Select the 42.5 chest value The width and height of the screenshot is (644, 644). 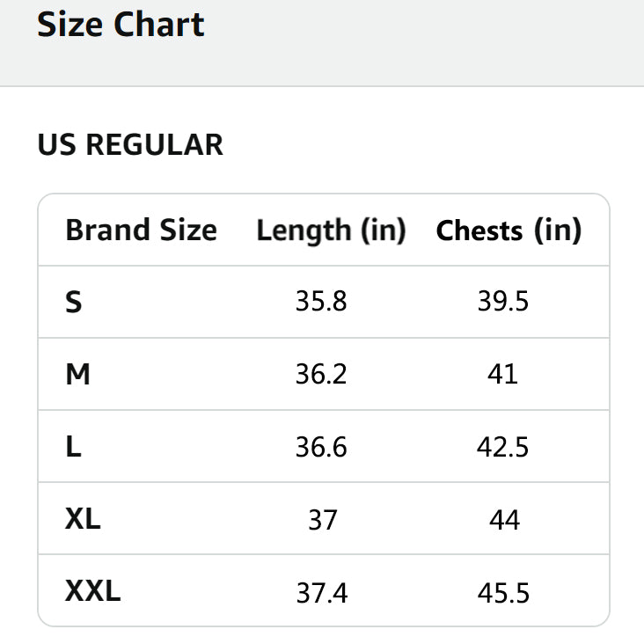click(x=503, y=447)
